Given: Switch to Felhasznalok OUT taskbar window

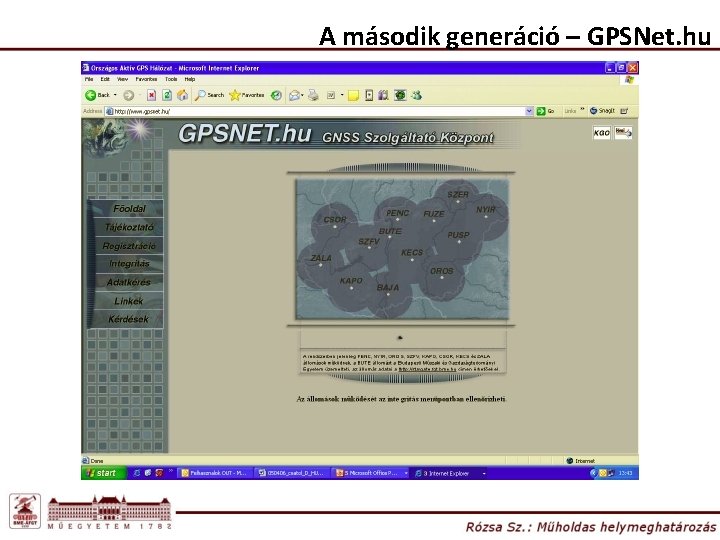Looking at the screenshot, I should 215,473.
